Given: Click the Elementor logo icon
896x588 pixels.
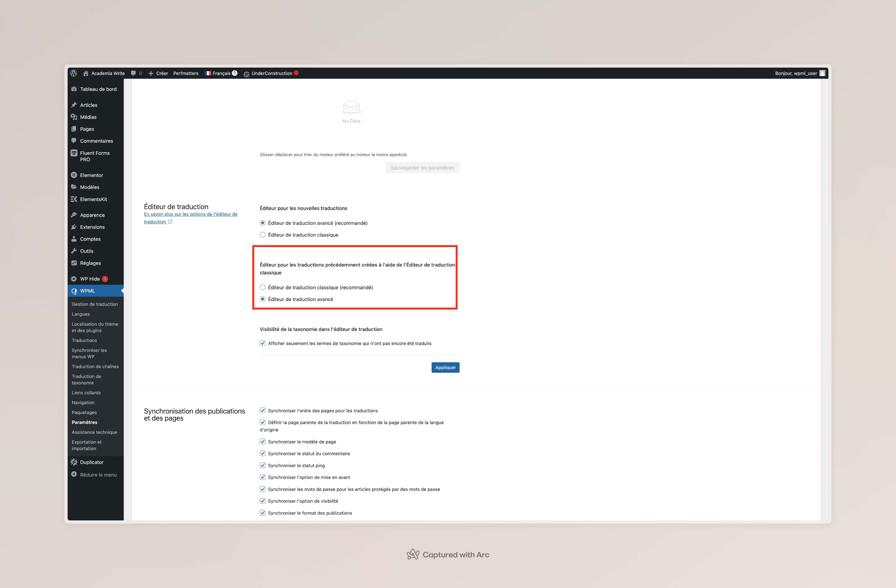Looking at the screenshot, I should pyautogui.click(x=74, y=175).
